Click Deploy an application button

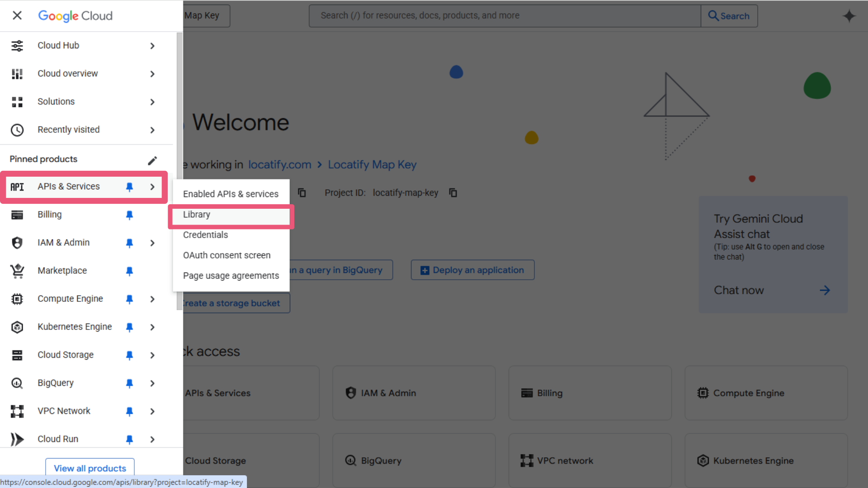472,270
